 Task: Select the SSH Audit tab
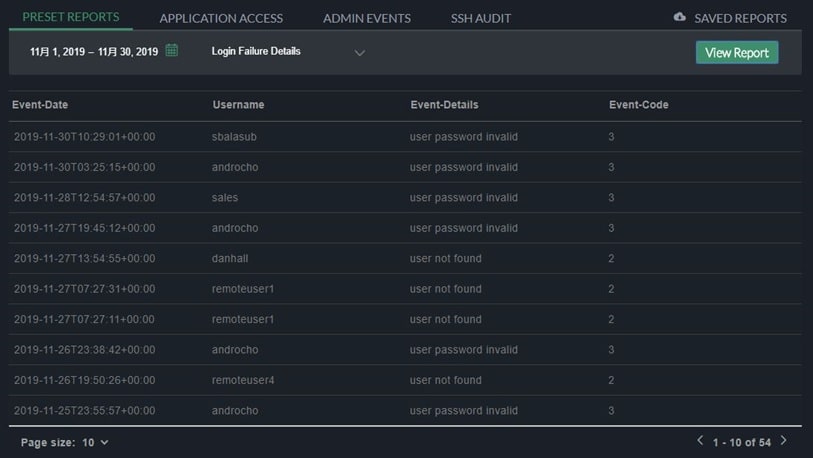pos(480,18)
